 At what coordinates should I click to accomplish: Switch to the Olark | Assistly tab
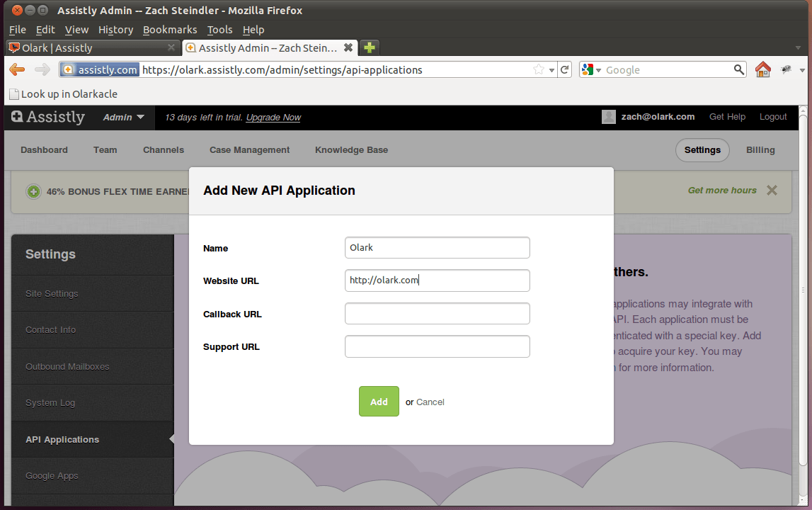coord(88,47)
